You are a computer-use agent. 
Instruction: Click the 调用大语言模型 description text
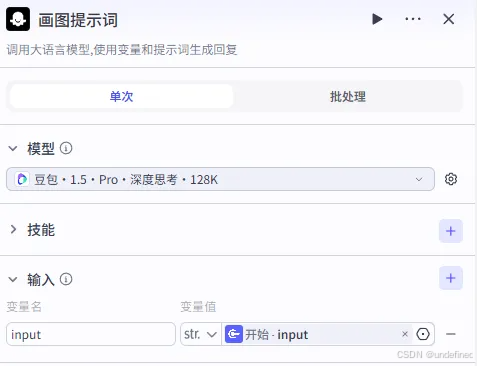(x=122, y=50)
